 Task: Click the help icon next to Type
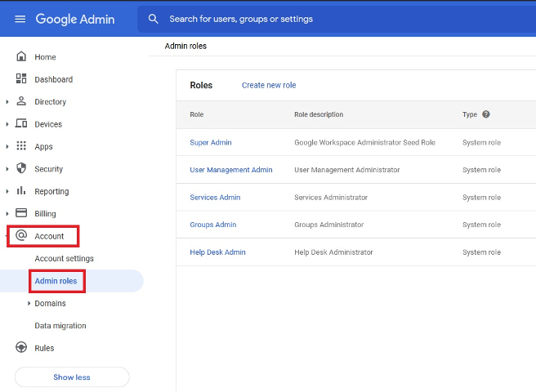[x=485, y=114]
